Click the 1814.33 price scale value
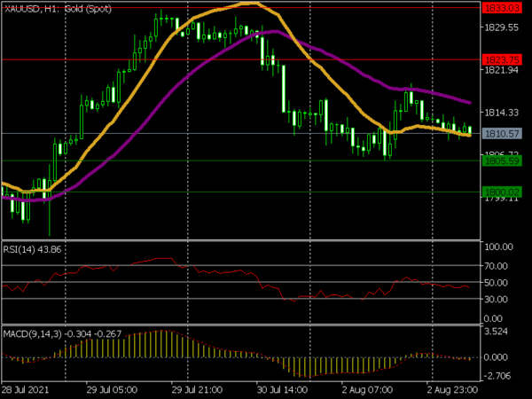This screenshot has height=399, width=532. click(x=502, y=113)
